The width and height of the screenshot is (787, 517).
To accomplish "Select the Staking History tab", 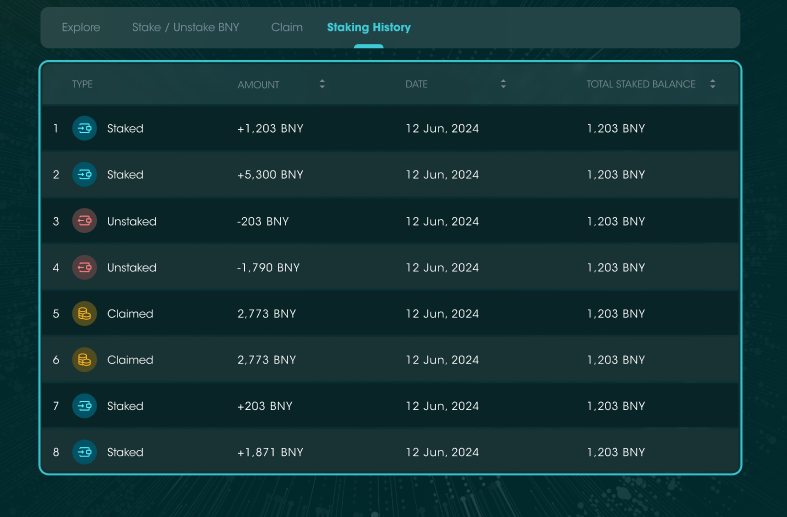I will click(x=368, y=27).
